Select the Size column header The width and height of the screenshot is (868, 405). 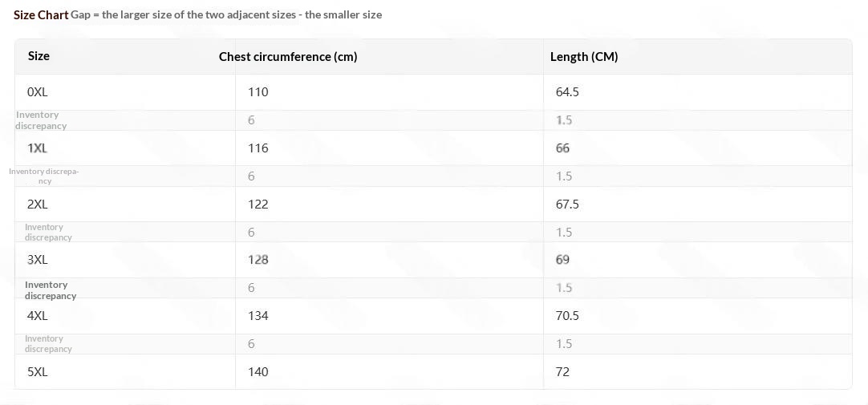[x=39, y=56]
